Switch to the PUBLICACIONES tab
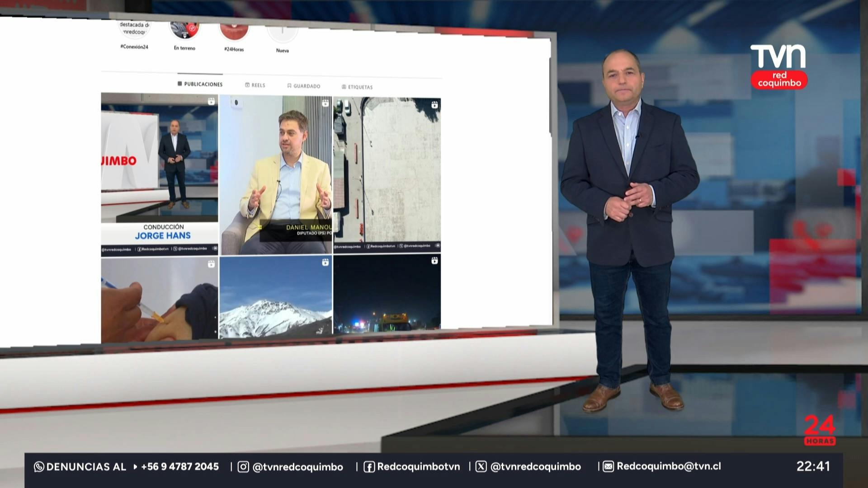 tap(200, 84)
